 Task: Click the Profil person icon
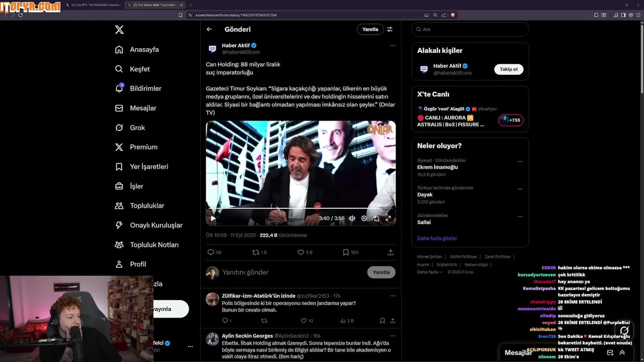point(119,264)
